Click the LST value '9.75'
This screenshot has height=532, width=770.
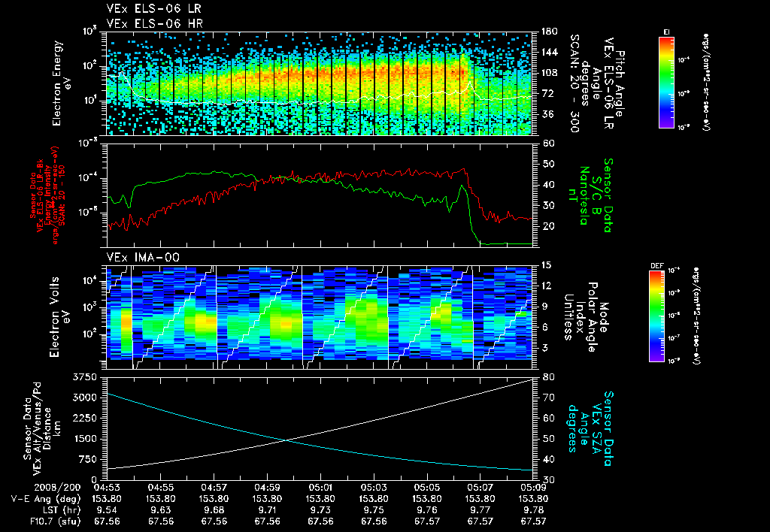374,510
